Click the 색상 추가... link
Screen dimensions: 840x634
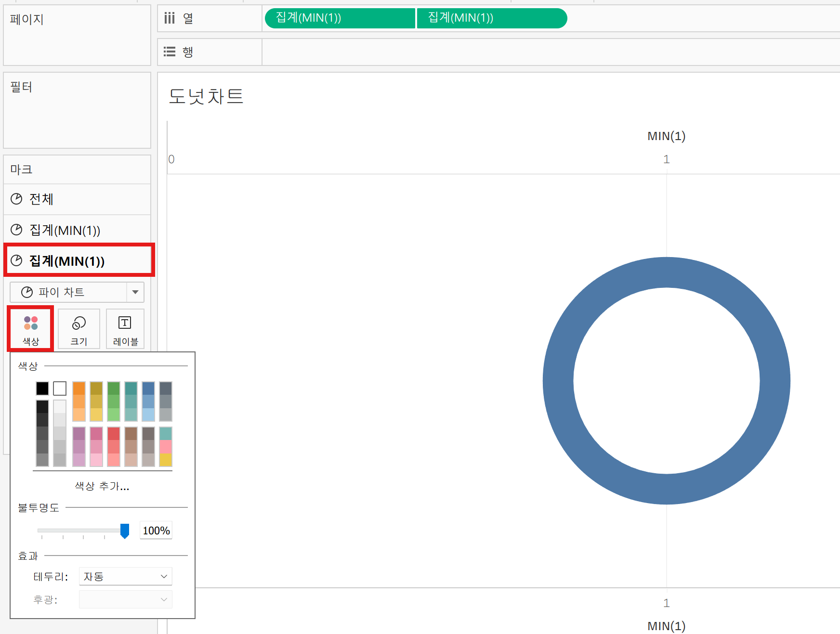pyautogui.click(x=102, y=486)
